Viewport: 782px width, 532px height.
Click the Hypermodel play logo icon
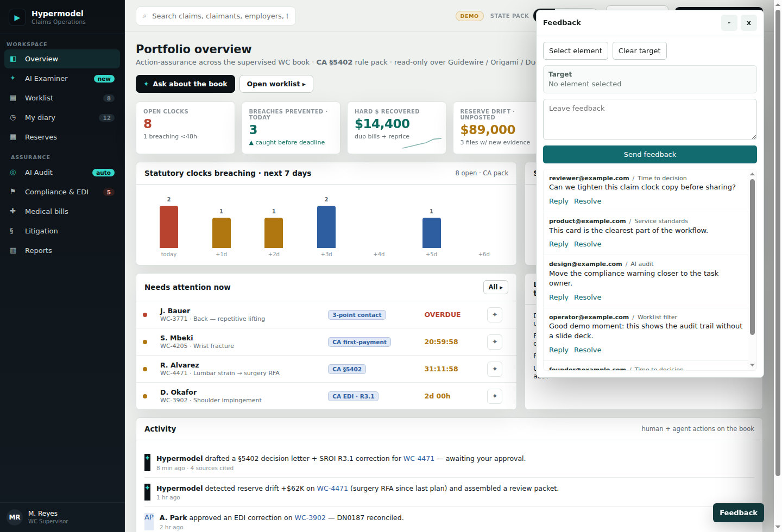tap(17, 17)
